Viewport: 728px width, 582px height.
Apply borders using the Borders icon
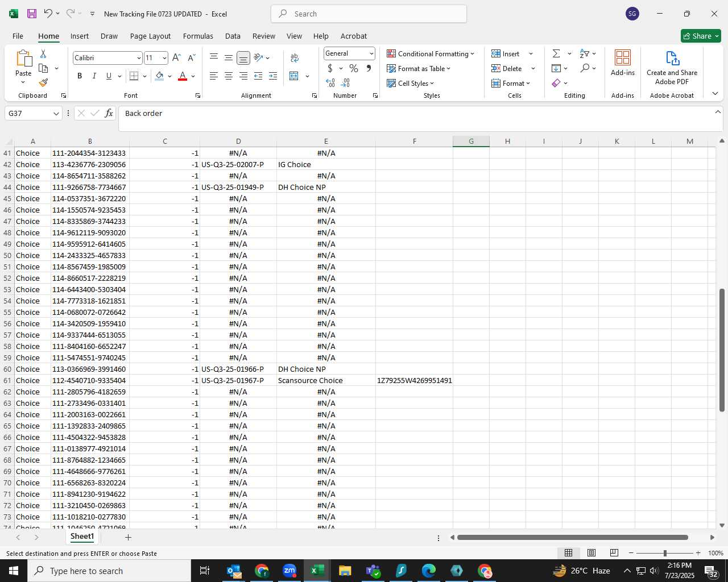pyautogui.click(x=134, y=76)
